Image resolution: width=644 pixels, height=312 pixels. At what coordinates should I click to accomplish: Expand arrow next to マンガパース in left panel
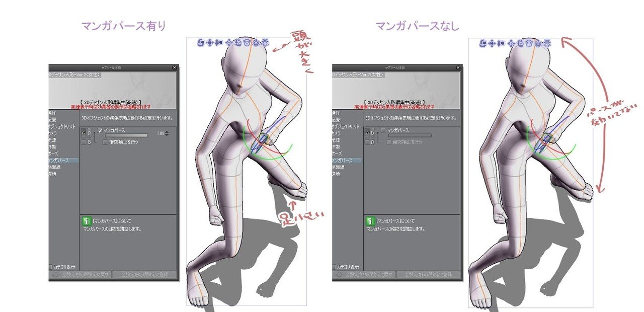click(89, 133)
